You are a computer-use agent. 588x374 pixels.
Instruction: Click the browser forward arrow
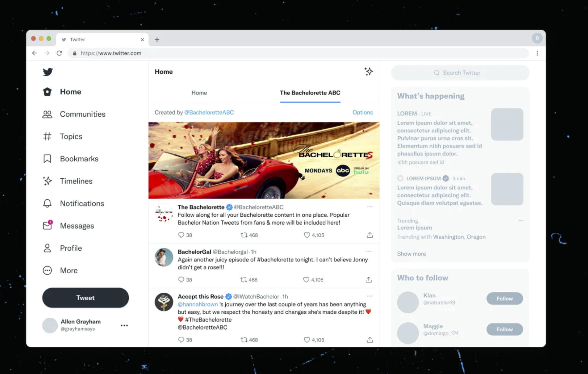(x=47, y=53)
